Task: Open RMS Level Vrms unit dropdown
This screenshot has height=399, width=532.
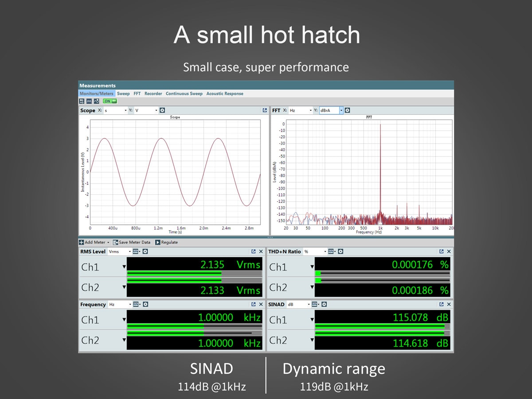Action: click(130, 251)
